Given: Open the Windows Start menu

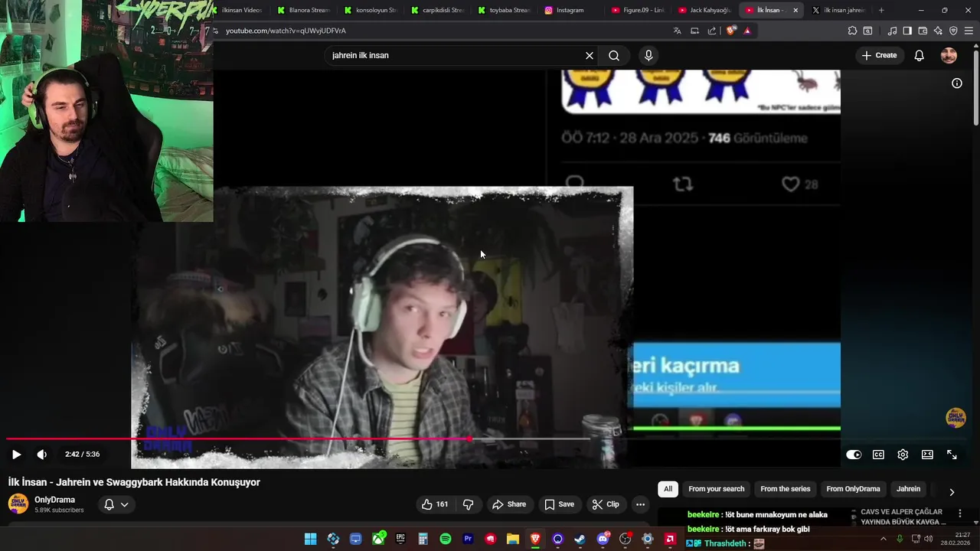Looking at the screenshot, I should click(x=310, y=539).
